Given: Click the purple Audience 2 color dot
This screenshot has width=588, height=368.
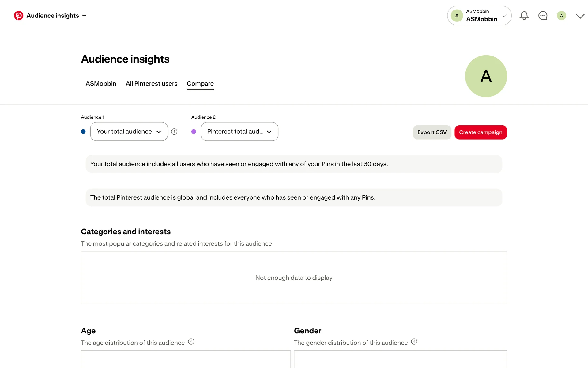Looking at the screenshot, I should coord(194,132).
